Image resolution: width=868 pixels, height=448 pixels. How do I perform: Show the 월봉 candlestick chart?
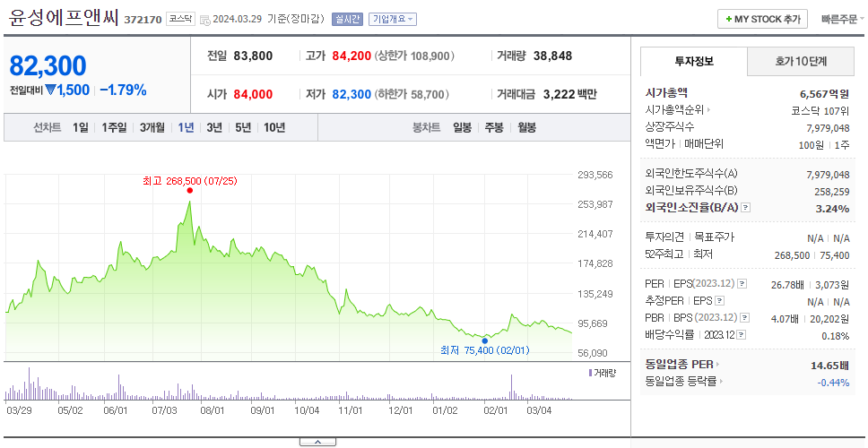point(527,128)
